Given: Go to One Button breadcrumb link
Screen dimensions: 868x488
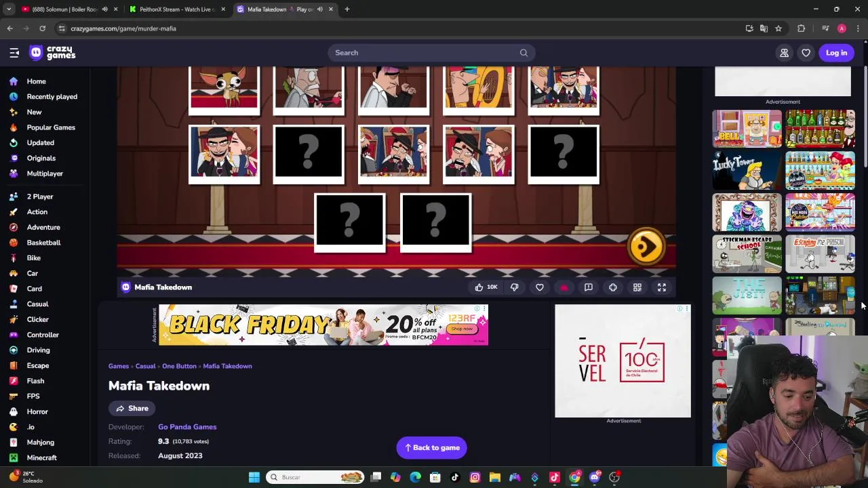Looking at the screenshot, I should click(x=179, y=366).
